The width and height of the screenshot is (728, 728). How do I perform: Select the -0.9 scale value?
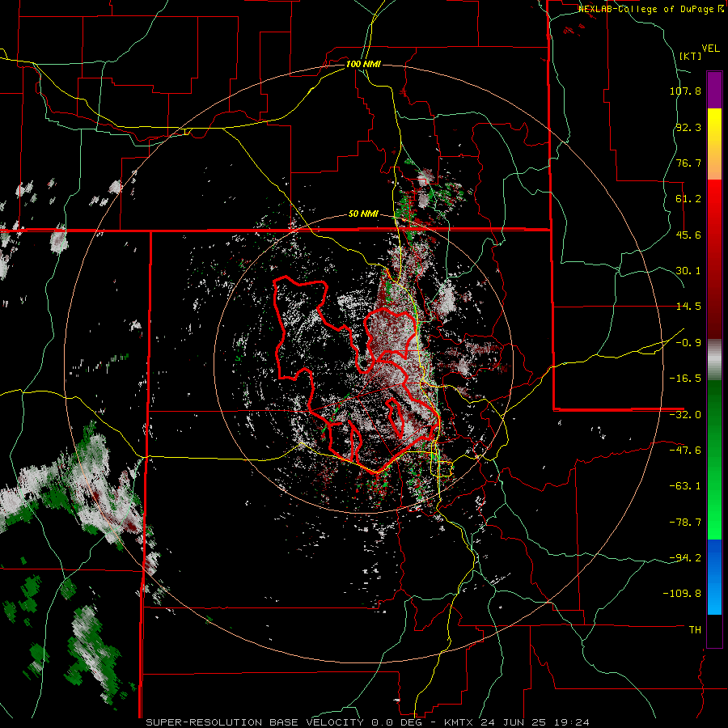click(688, 343)
